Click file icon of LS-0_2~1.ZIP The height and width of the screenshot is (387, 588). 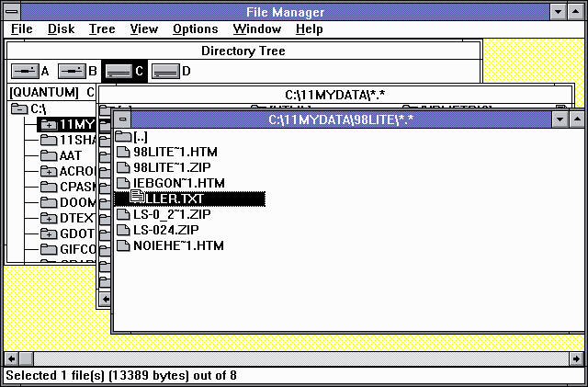(x=123, y=214)
